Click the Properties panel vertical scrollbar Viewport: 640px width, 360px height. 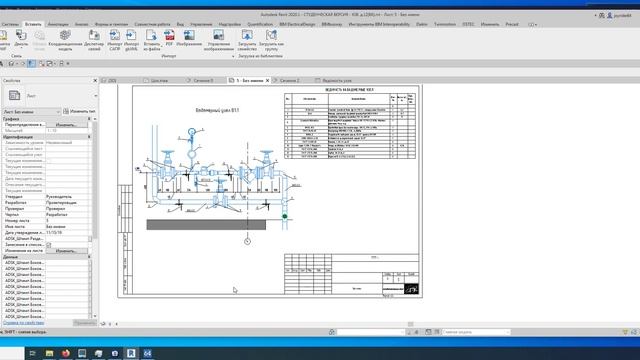(95, 180)
